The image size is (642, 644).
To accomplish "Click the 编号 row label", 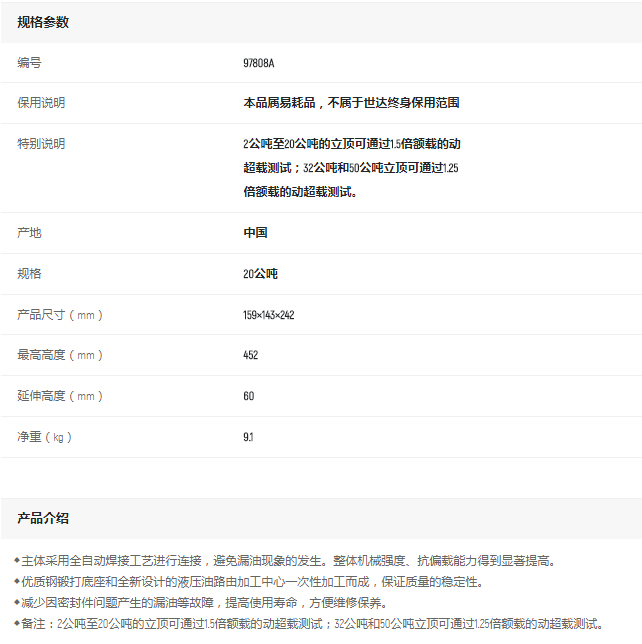I will (x=30, y=63).
